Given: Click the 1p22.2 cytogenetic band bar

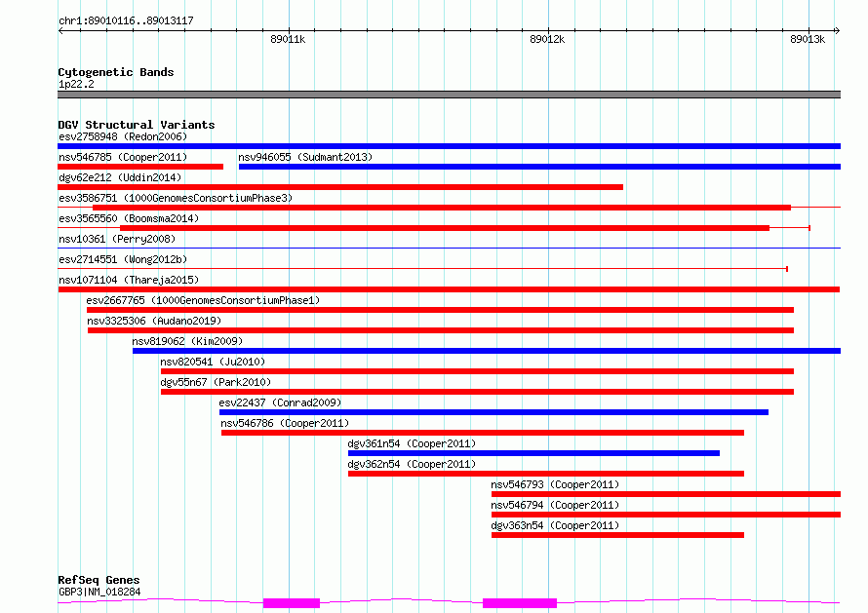Looking at the screenshot, I should click(449, 95).
